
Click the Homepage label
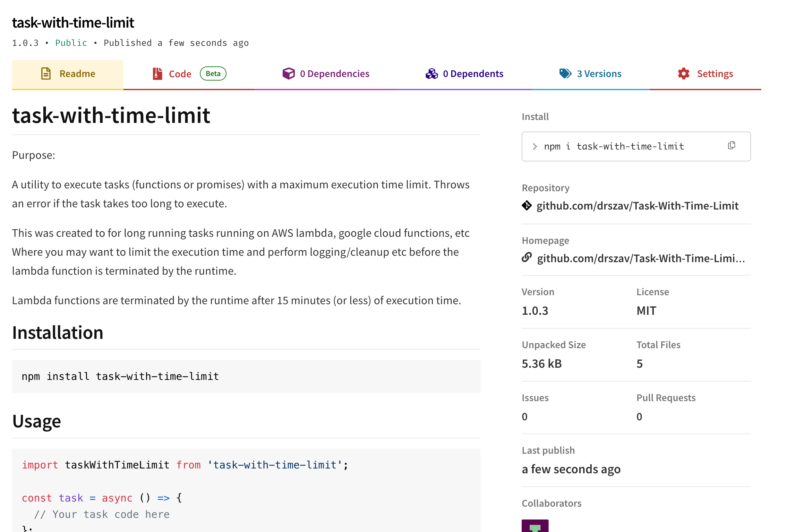tap(545, 240)
